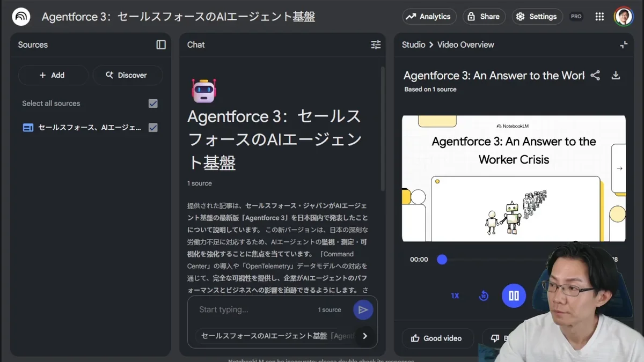Click the Chat panel header
Viewport: 644px width, 362px height.
(x=196, y=45)
